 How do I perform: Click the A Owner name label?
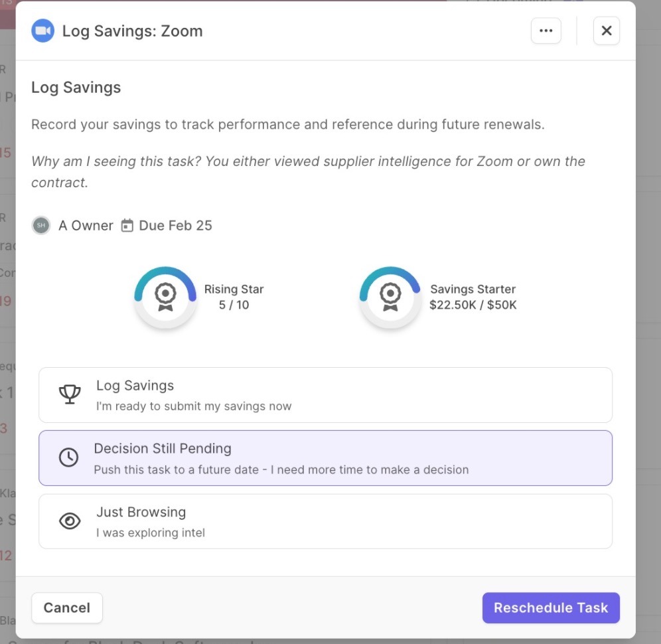[x=86, y=226]
